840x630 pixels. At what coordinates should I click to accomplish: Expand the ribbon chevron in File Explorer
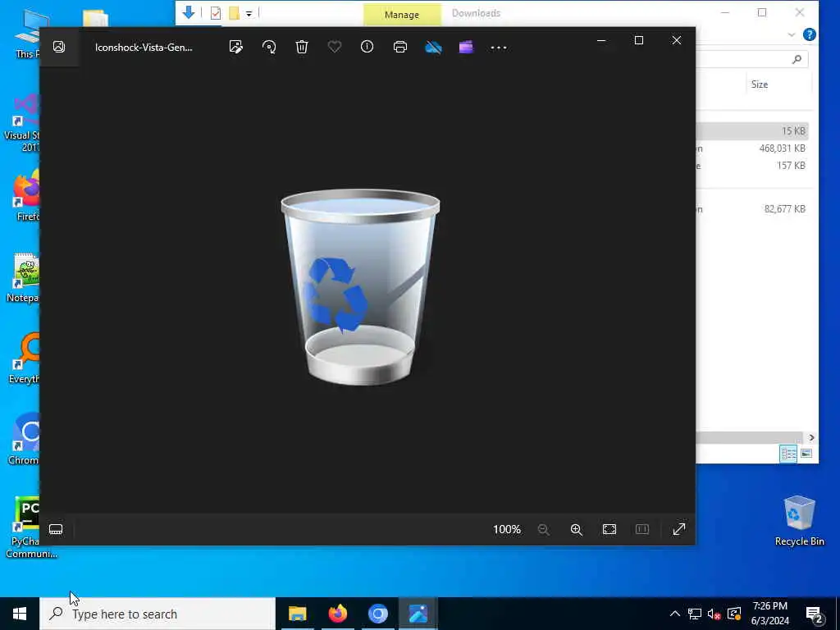pos(792,34)
